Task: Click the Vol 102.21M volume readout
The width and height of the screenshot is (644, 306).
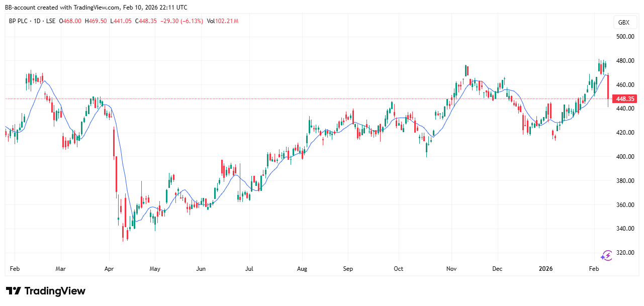Action: 222,21
